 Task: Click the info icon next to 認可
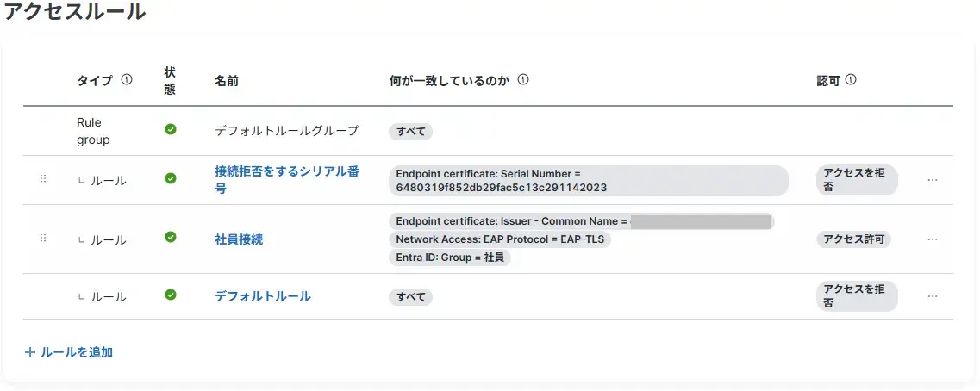(x=851, y=80)
